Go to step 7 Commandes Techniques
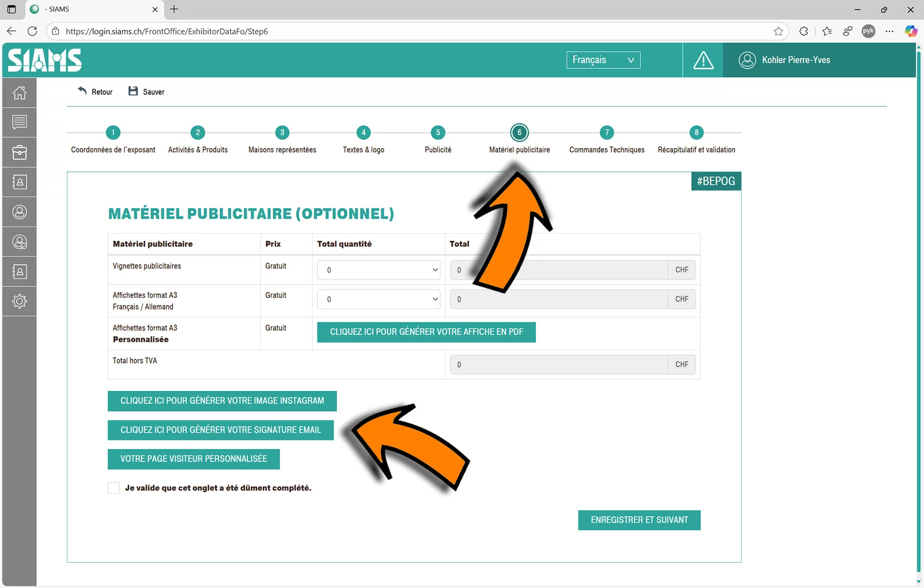924x588 pixels. pyautogui.click(x=607, y=133)
